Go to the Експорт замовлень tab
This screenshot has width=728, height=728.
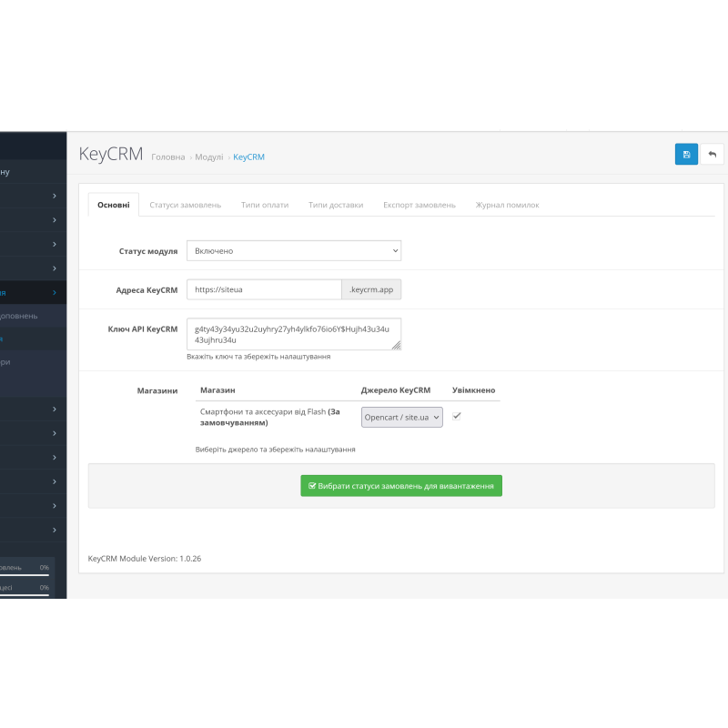point(420,205)
